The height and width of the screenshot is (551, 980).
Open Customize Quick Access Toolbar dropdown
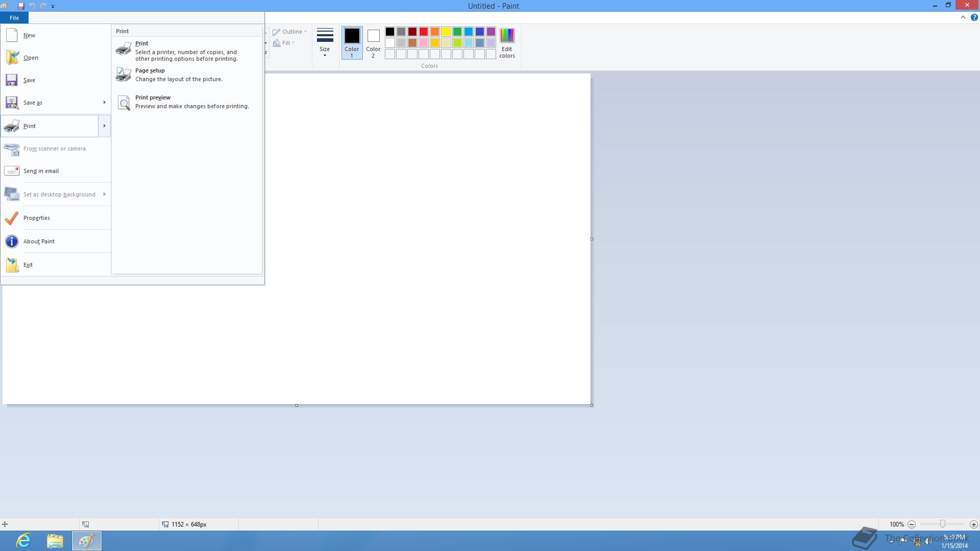(53, 7)
